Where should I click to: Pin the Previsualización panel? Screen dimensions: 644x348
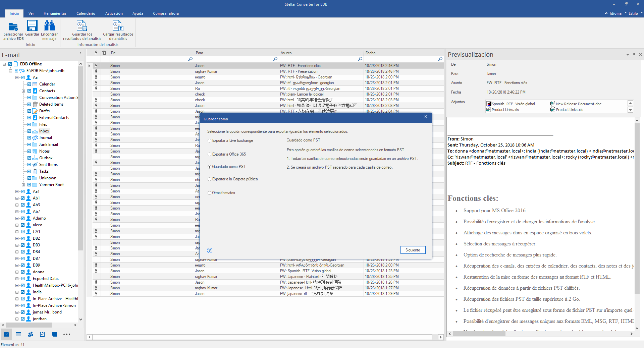click(x=634, y=54)
